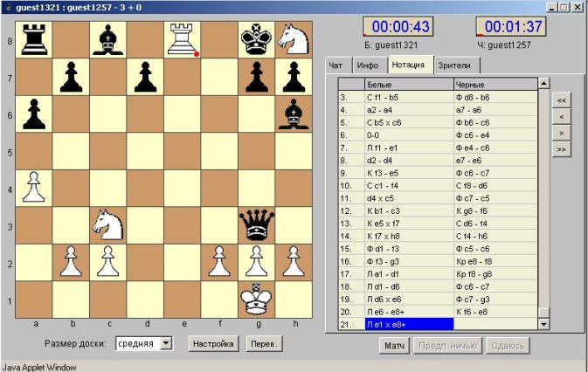Step back one move with < button
Screen dimensions: 588x372
pyautogui.click(x=562, y=116)
